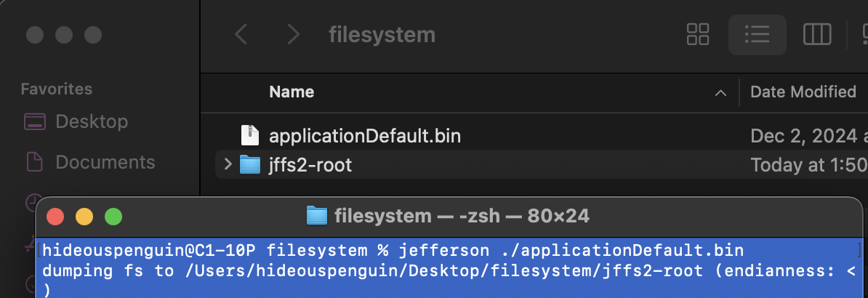868x298 pixels.
Task: Switch Finder to icon grid view
Action: point(697,35)
